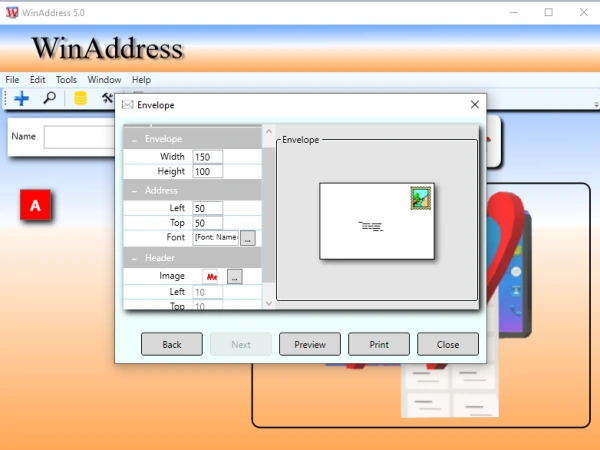Open font picker ellipsis button

tap(248, 238)
